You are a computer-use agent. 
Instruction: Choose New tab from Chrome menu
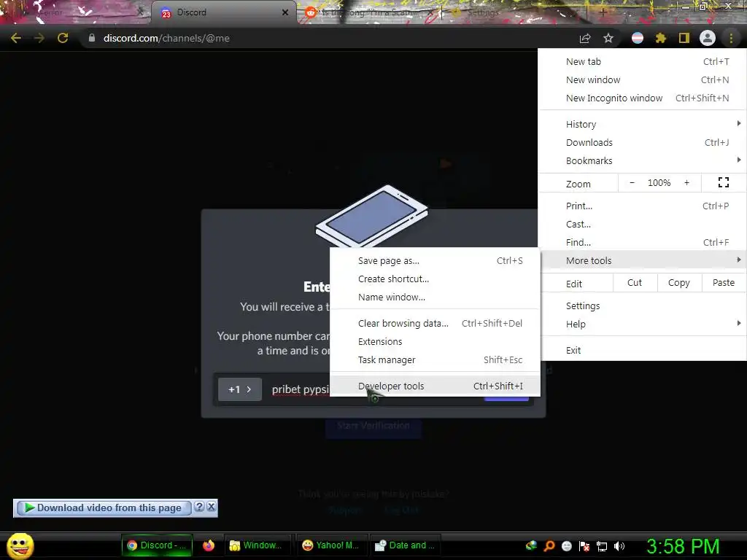(x=643, y=61)
